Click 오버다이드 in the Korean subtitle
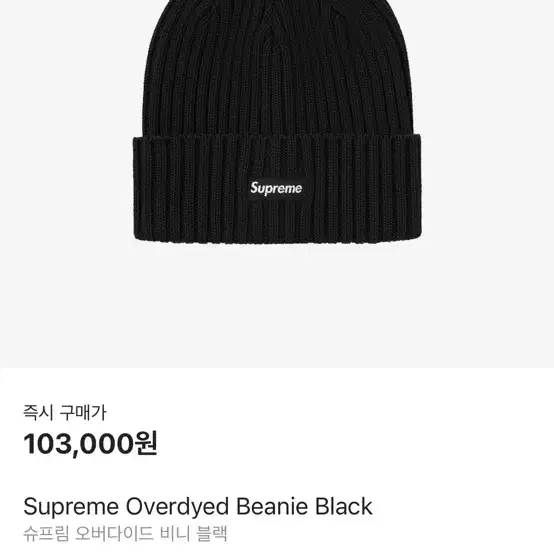This screenshot has height=554, width=554. (x=114, y=534)
